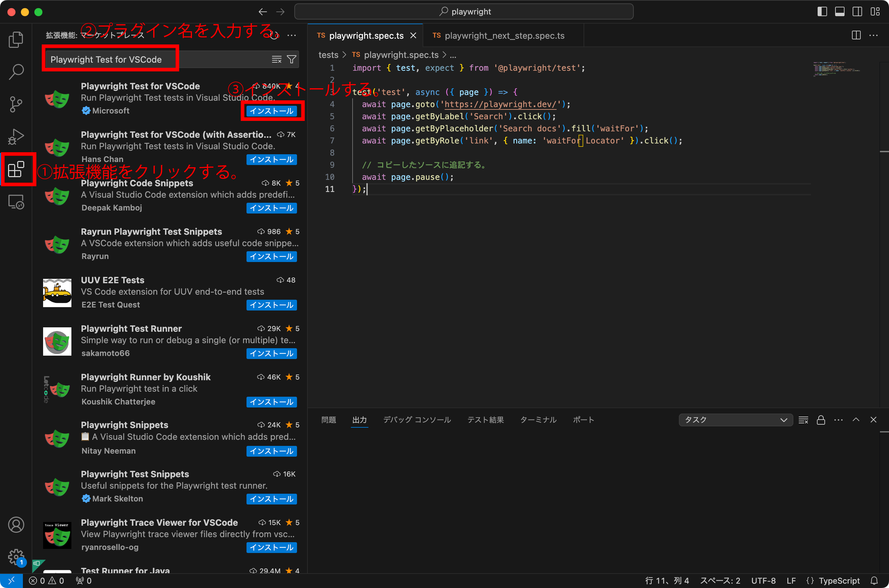Viewport: 889px width, 588px height.
Task: Clear the extension search results icon
Action: point(276,59)
